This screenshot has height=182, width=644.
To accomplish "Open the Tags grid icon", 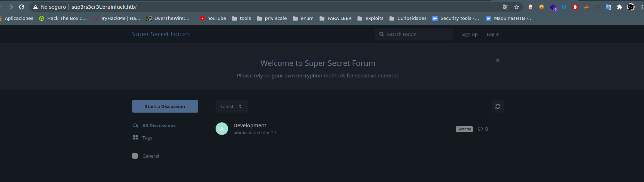I will click(x=135, y=138).
